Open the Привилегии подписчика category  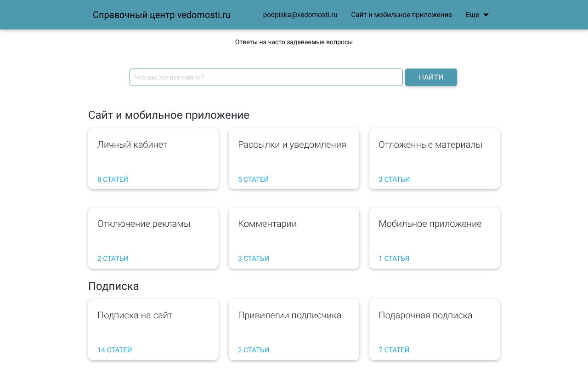(294, 329)
